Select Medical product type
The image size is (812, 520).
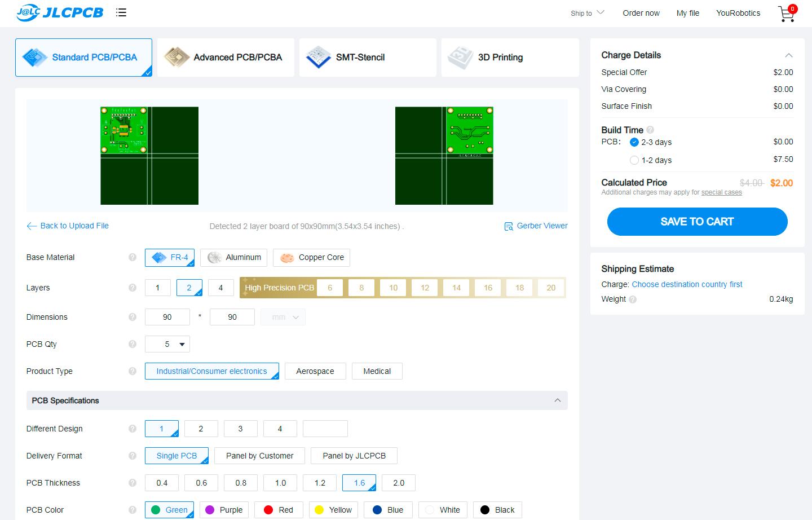pyautogui.click(x=377, y=371)
